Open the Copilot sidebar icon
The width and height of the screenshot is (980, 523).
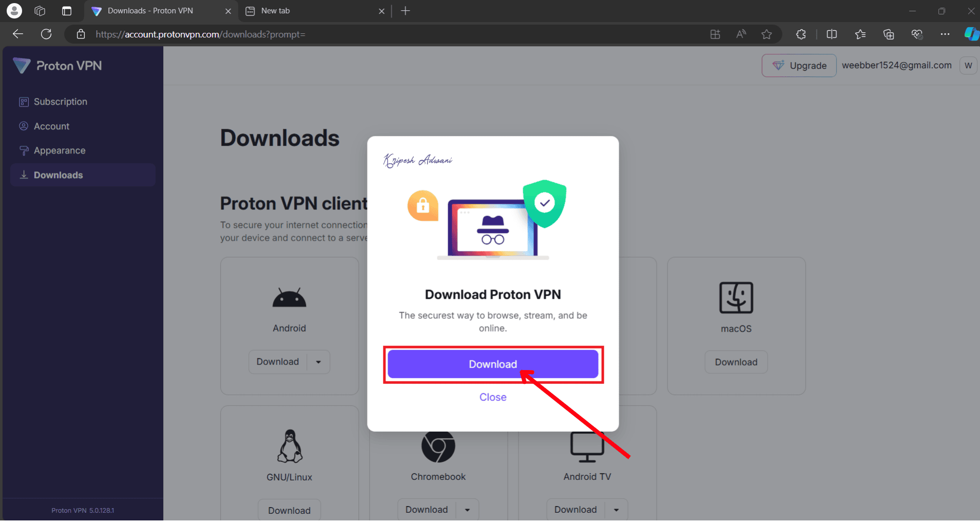(971, 34)
